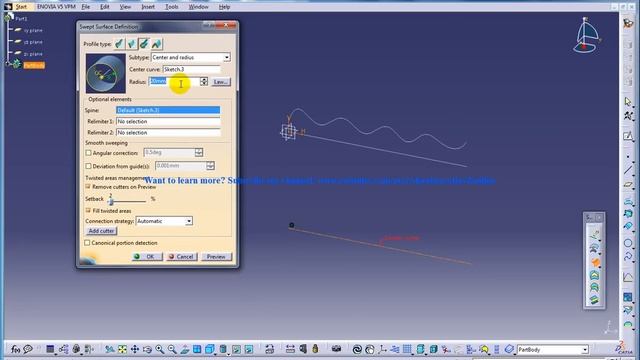640x360 pixels.
Task: Click the formula f(x) icon
Action: 15,349
